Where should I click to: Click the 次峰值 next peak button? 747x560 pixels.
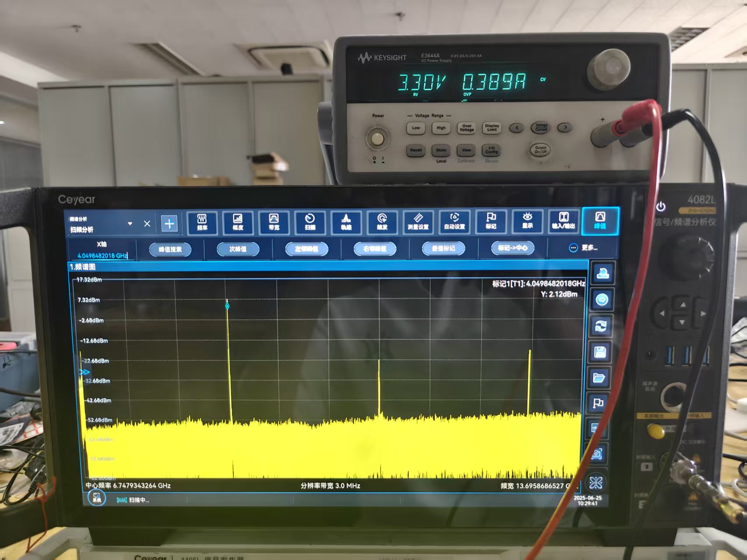pos(238,249)
